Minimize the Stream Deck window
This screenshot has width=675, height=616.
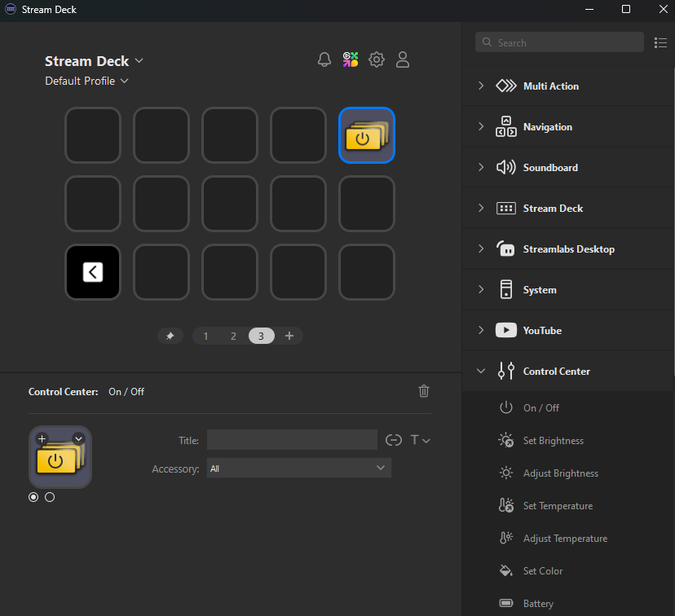[589, 9]
